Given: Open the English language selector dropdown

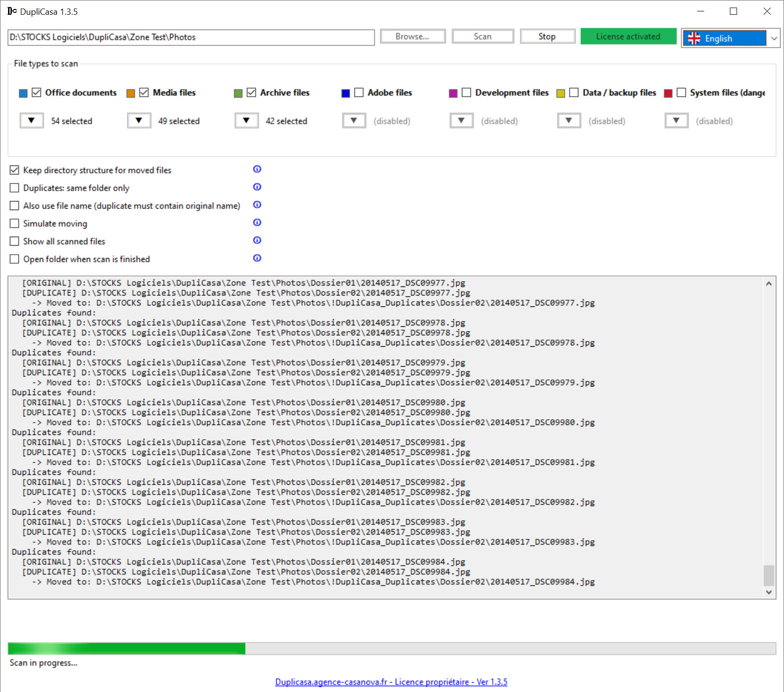Looking at the screenshot, I should (x=774, y=38).
